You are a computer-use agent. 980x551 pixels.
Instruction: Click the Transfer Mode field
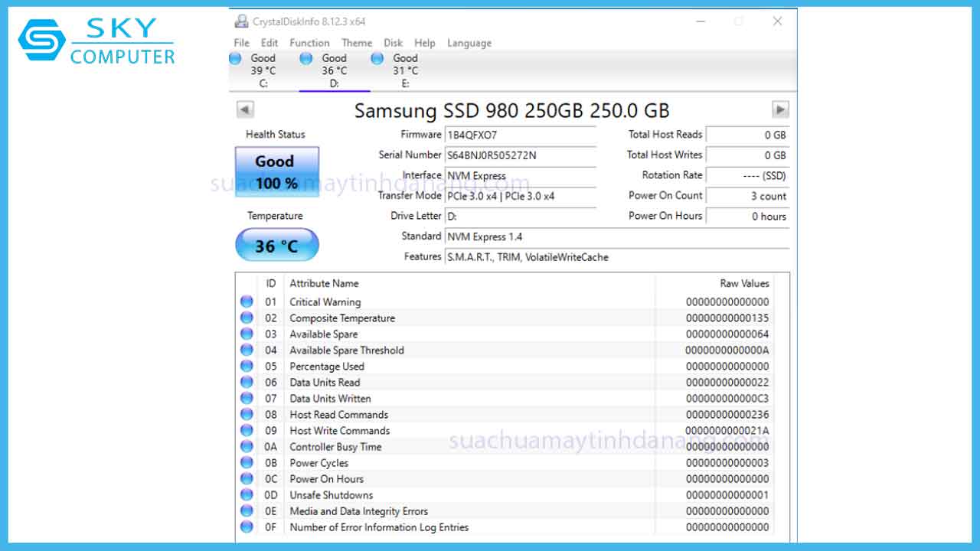[x=521, y=196]
